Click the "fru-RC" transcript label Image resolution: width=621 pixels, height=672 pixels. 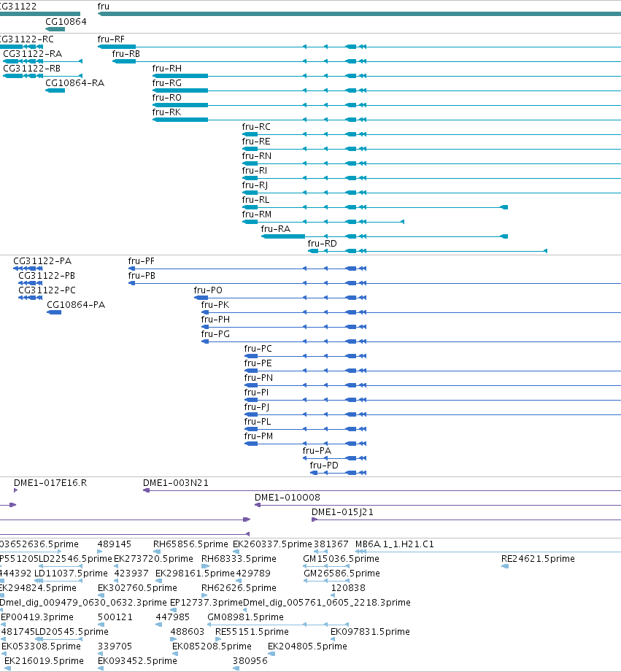point(256,126)
